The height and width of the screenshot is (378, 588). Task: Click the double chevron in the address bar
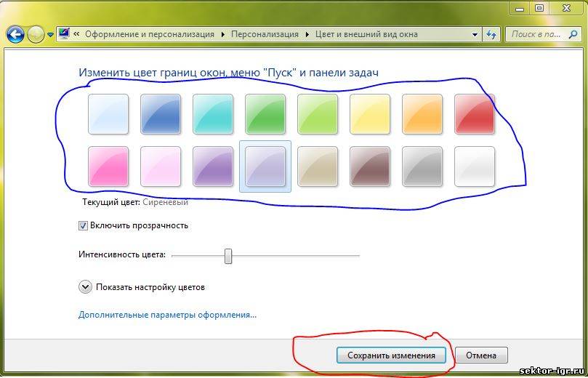coord(76,34)
